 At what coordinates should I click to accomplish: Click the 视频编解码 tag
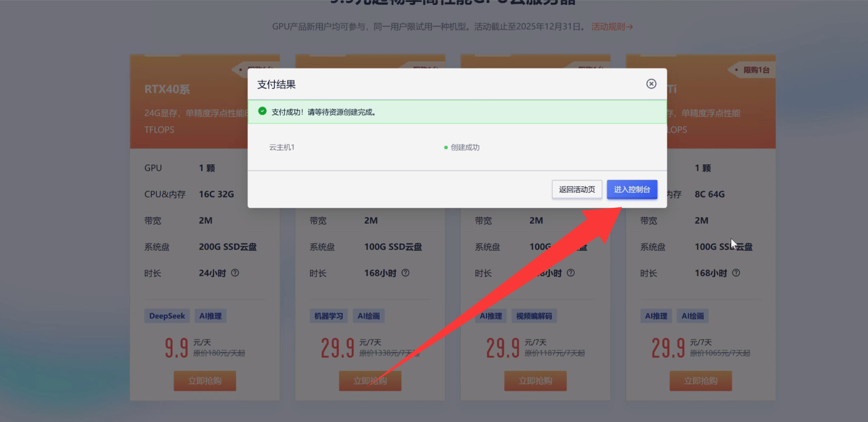(x=534, y=316)
